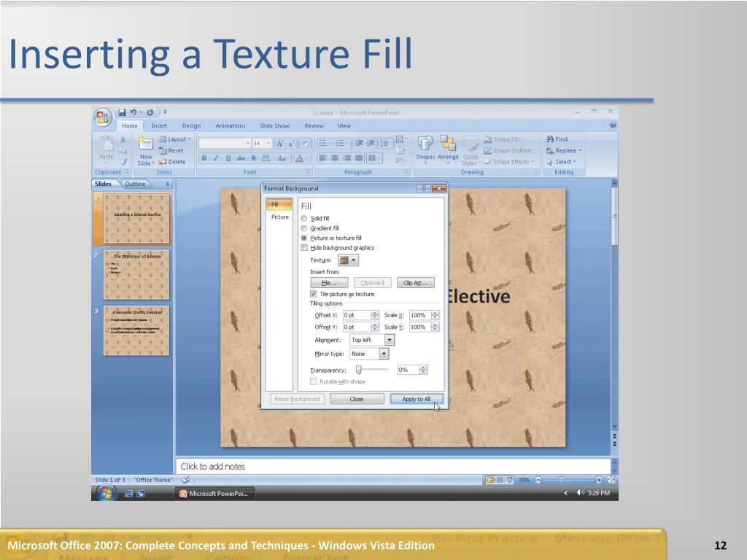This screenshot has height=560, width=747.
Task: Click the Offset X input field
Action: click(x=356, y=315)
